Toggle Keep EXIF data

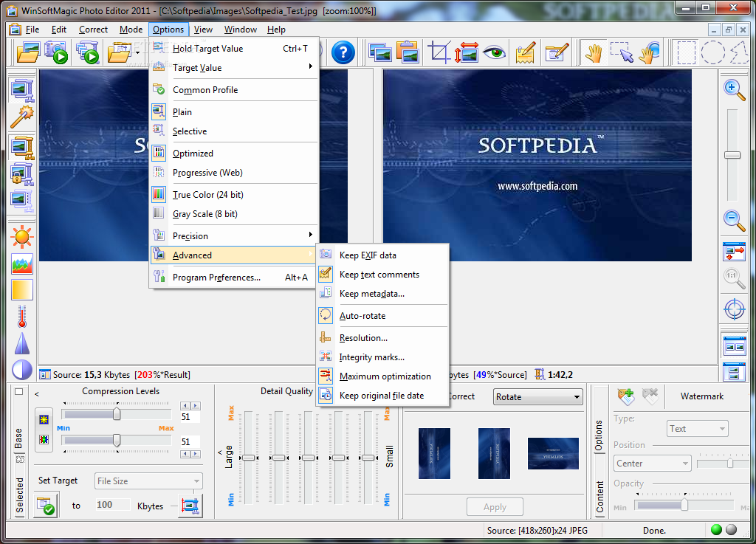coord(383,255)
